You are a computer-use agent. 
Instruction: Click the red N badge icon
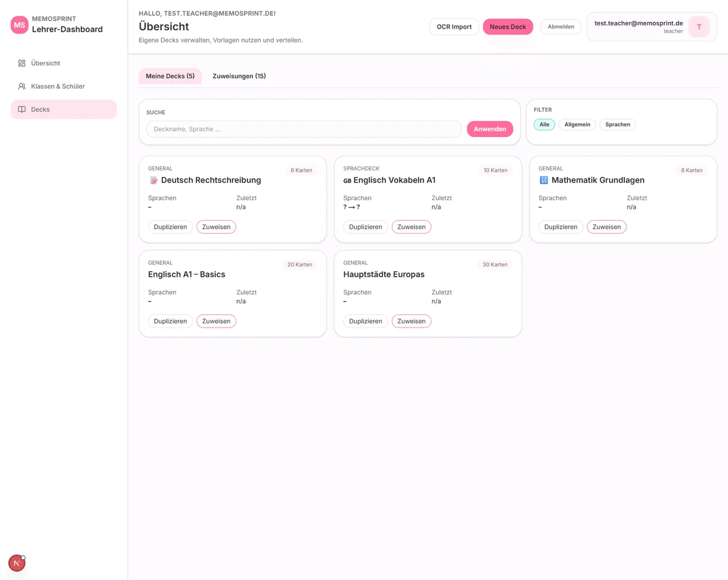coord(17,563)
